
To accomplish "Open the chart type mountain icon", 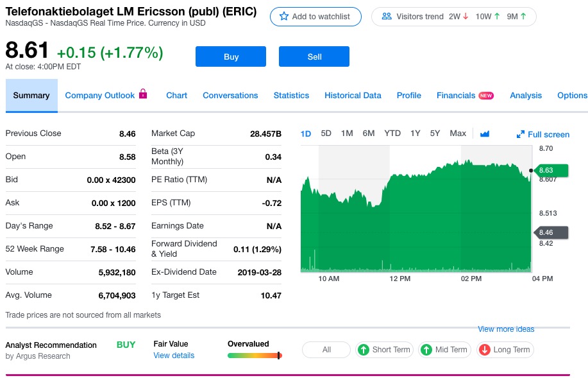I will pos(485,133).
